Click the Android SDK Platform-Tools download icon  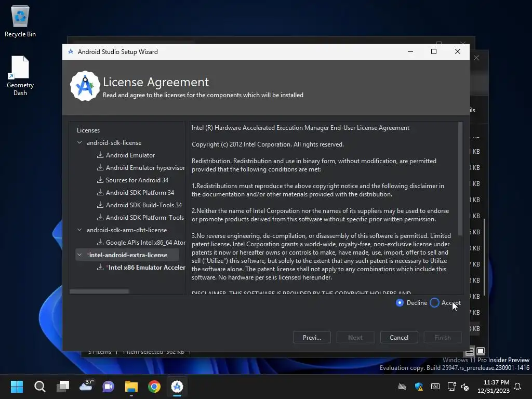[100, 218]
